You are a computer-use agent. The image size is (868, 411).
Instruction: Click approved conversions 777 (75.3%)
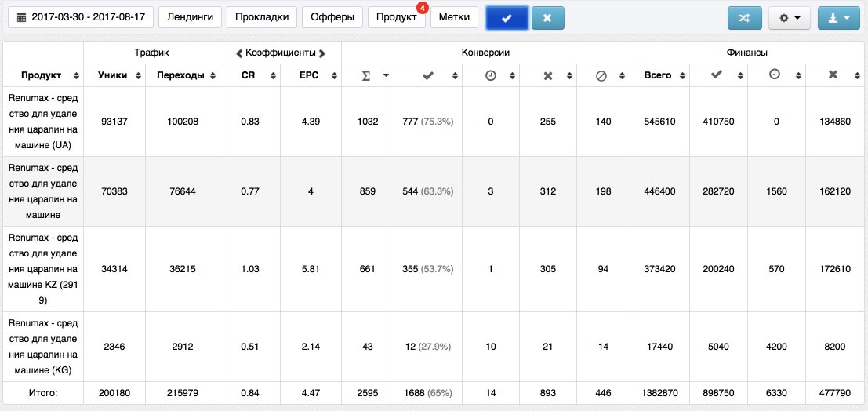point(428,122)
